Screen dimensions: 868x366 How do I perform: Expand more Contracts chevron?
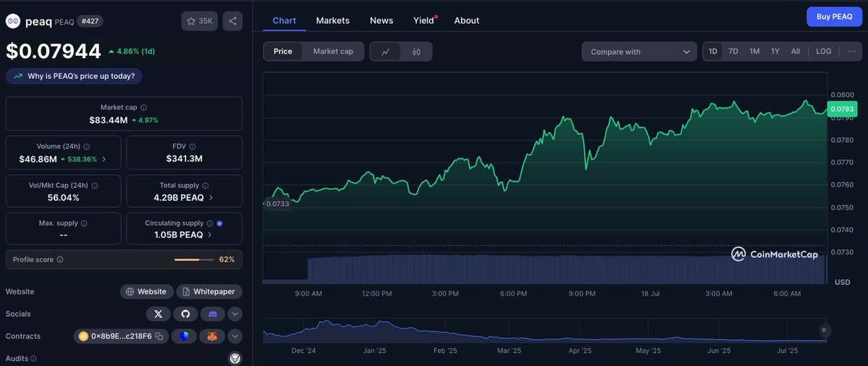coord(235,336)
